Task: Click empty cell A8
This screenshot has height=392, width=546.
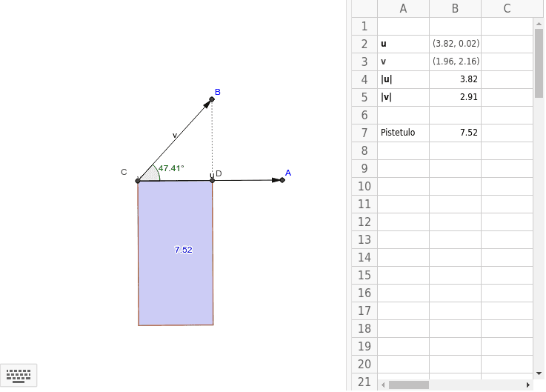Action: 403,150
